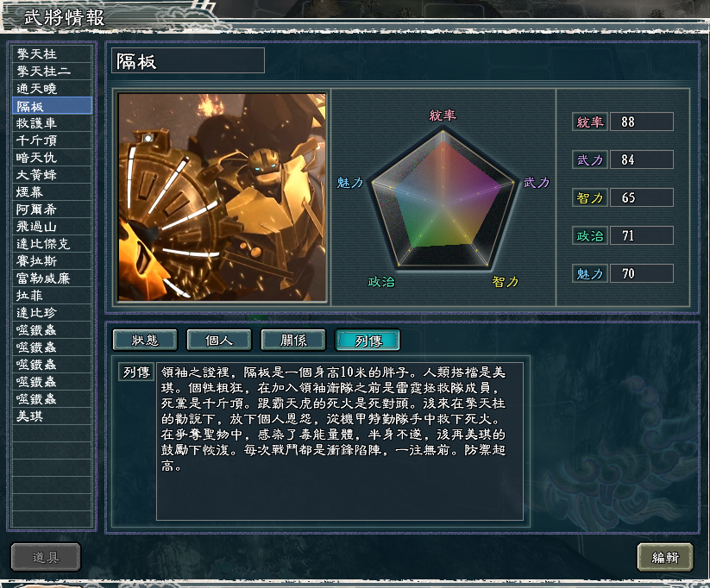This screenshot has width=710, height=588.
Task: Choose 美琪 at the list bottom
Action: 52,416
